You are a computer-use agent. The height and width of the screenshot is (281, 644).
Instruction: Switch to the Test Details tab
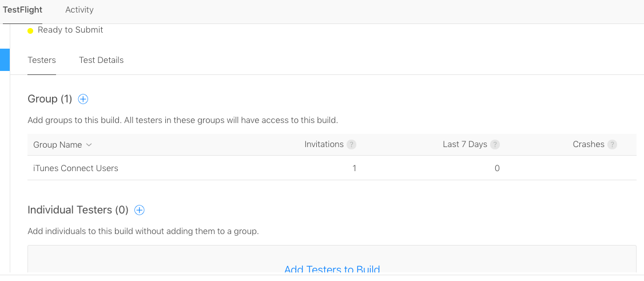101,60
